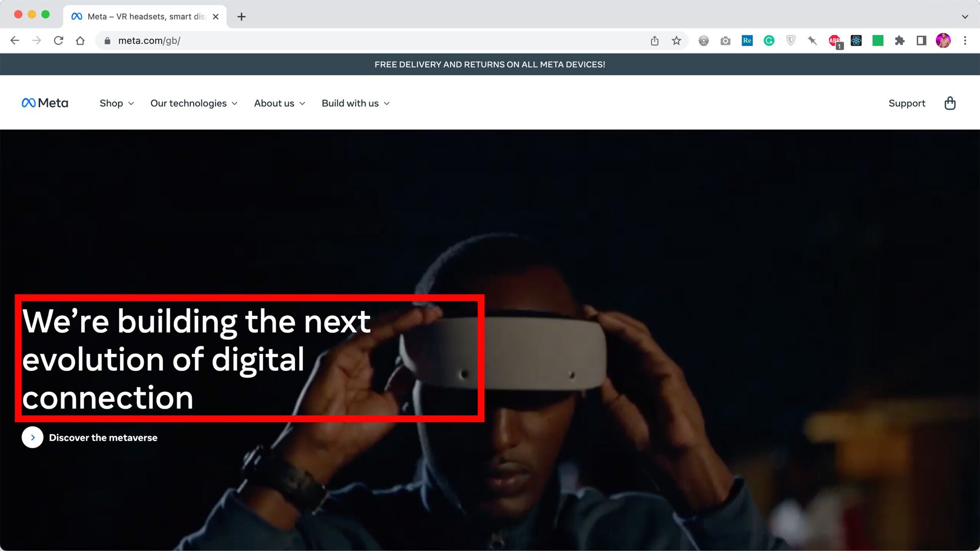Viewport: 980px width, 551px height.
Task: Open the Extensions puzzle icon
Action: pos(899,41)
